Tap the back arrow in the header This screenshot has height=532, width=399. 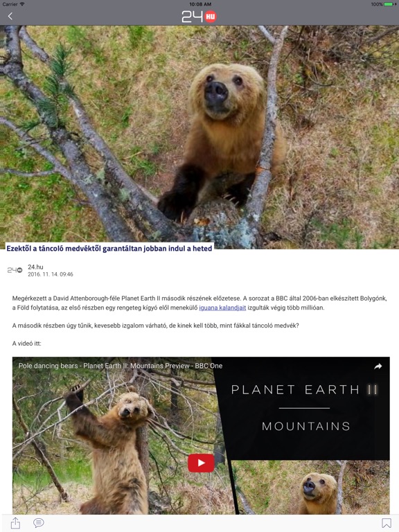10,16
